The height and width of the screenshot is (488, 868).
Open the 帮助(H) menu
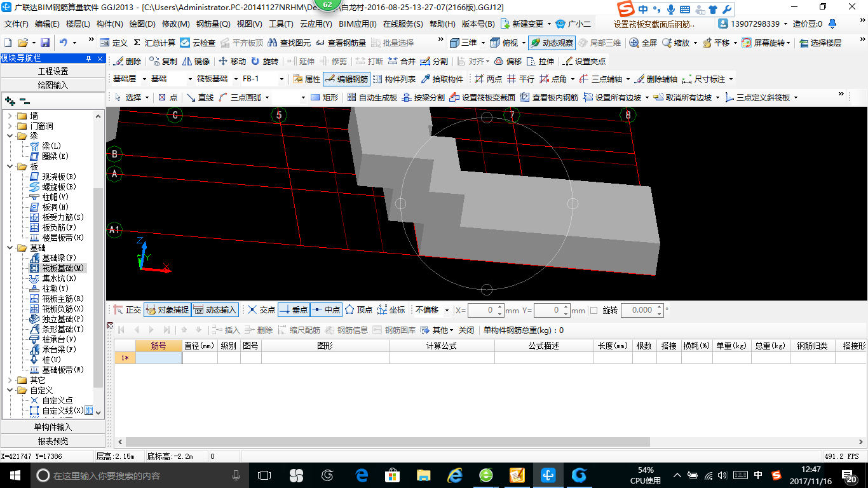[442, 24]
